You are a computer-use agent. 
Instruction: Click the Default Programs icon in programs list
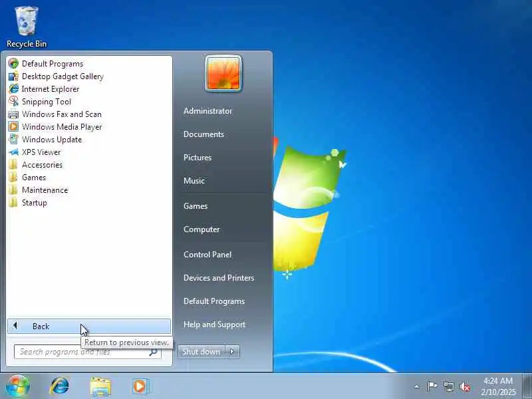coord(13,63)
